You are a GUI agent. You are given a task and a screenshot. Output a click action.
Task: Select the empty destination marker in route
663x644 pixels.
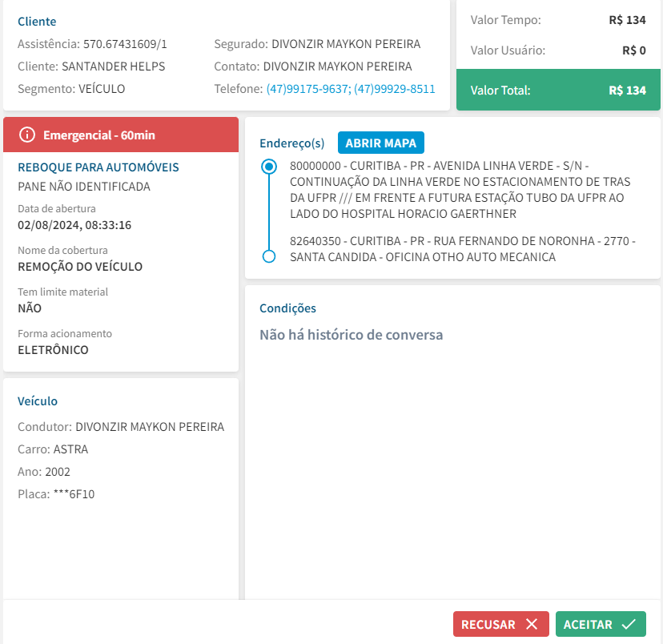(269, 256)
